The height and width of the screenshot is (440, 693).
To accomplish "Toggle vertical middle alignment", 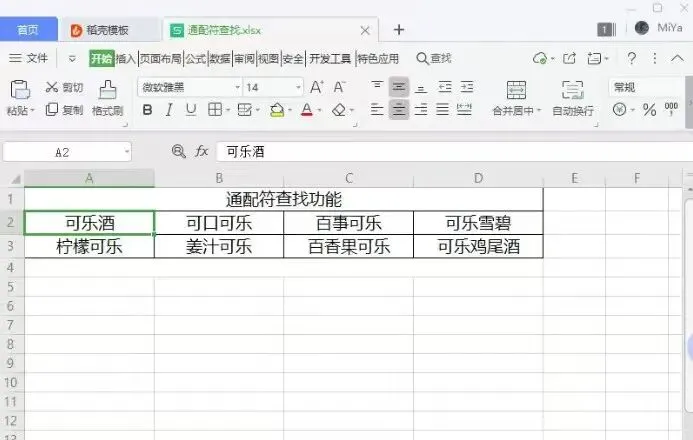I will tap(399, 87).
